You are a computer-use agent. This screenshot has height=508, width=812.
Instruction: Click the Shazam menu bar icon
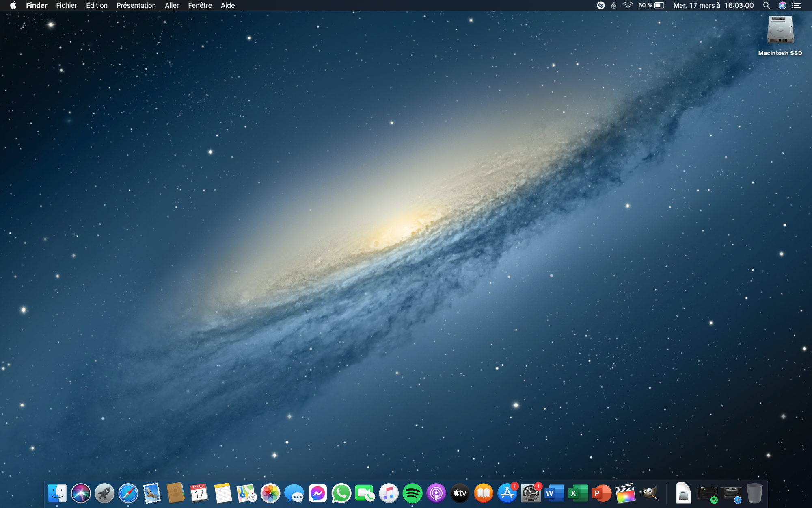(x=600, y=5)
